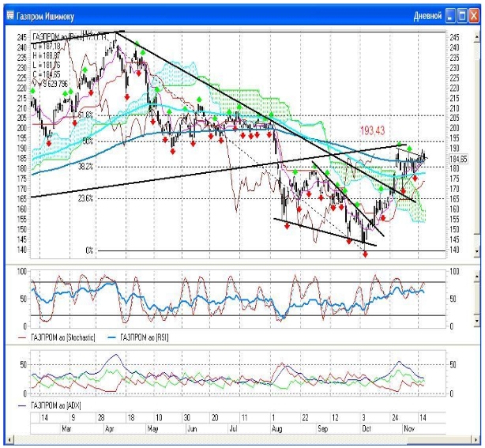Click the C = 184,65 close value
Image resolution: width=485 pixels, height=448 pixels.
(x=47, y=74)
